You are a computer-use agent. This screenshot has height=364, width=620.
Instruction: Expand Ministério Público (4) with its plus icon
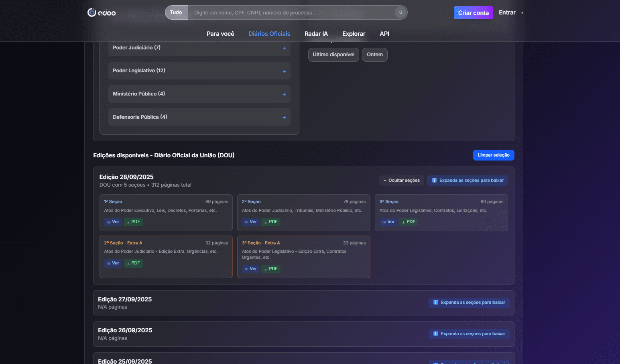[x=284, y=94]
